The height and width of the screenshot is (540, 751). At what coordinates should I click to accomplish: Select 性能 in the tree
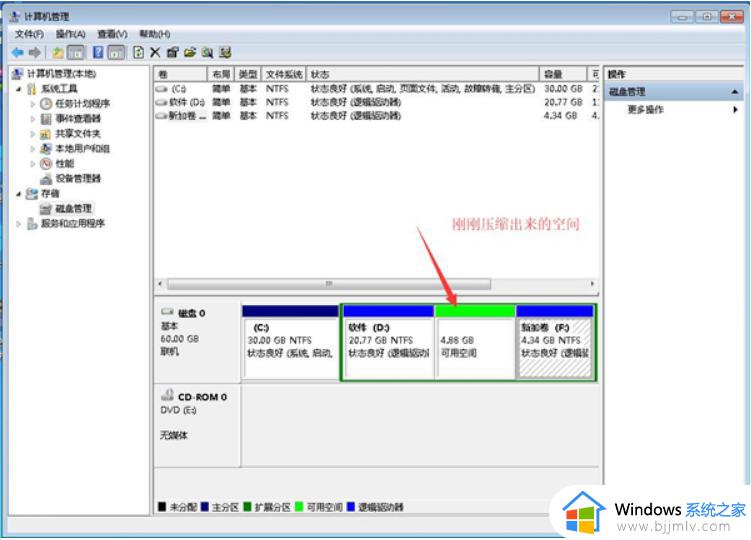(65, 163)
